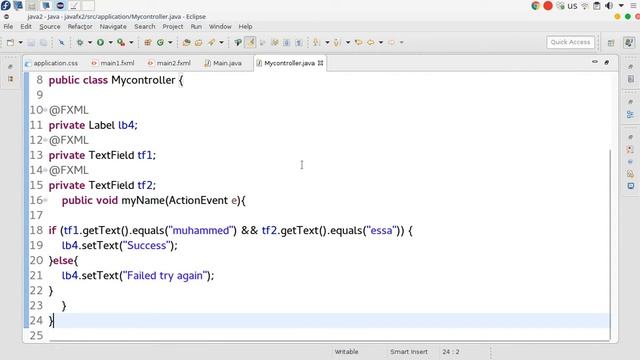640x360 pixels.
Task: Click the Previous Annotation arrow icon
Action: pyautogui.click(x=337, y=42)
